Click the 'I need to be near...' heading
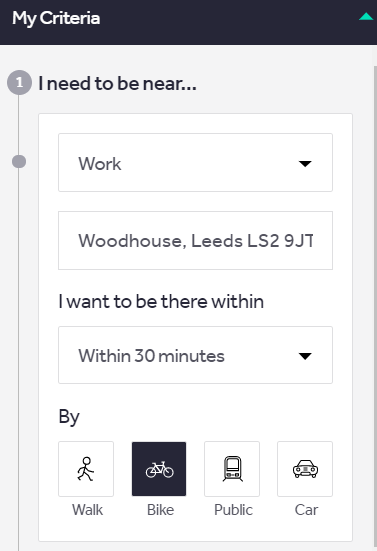 click(117, 84)
